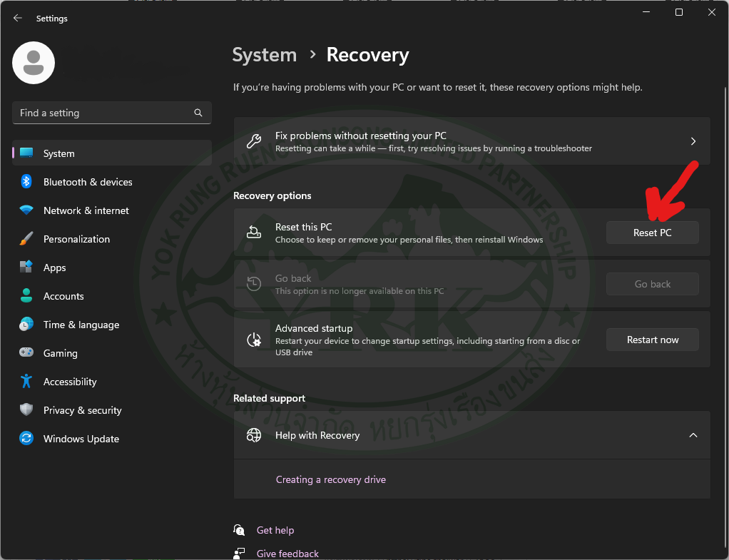Select the System monitor icon in sidebar
Screen dimensions: 729x560
[x=26, y=153]
